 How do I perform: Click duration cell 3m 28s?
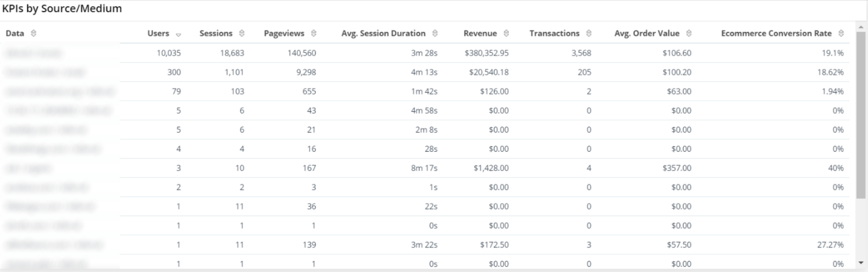pyautogui.click(x=424, y=53)
